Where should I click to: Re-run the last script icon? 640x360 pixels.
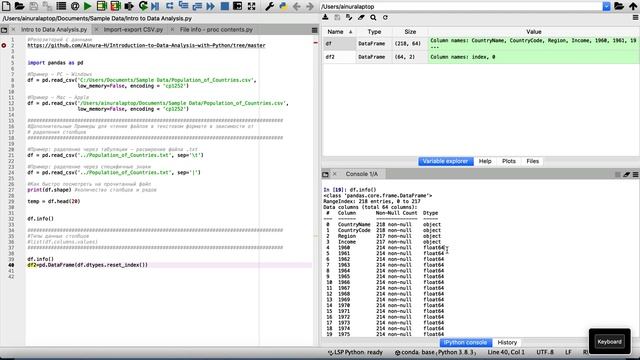(x=143, y=6)
